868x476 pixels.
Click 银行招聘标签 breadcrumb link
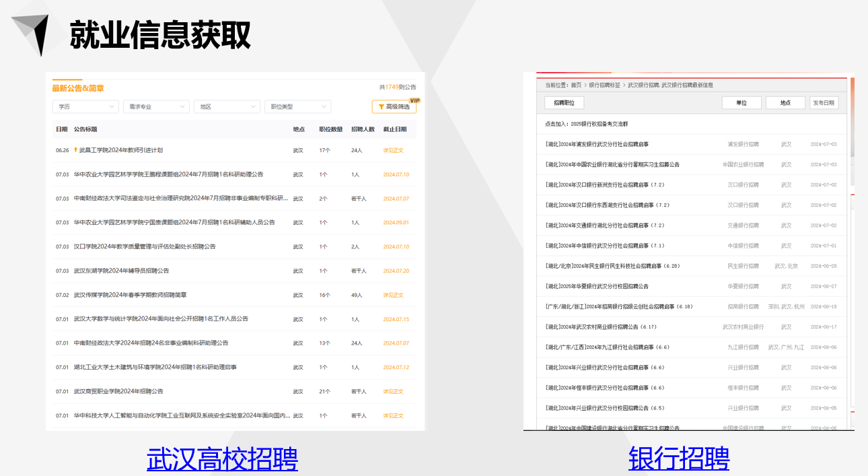point(604,86)
